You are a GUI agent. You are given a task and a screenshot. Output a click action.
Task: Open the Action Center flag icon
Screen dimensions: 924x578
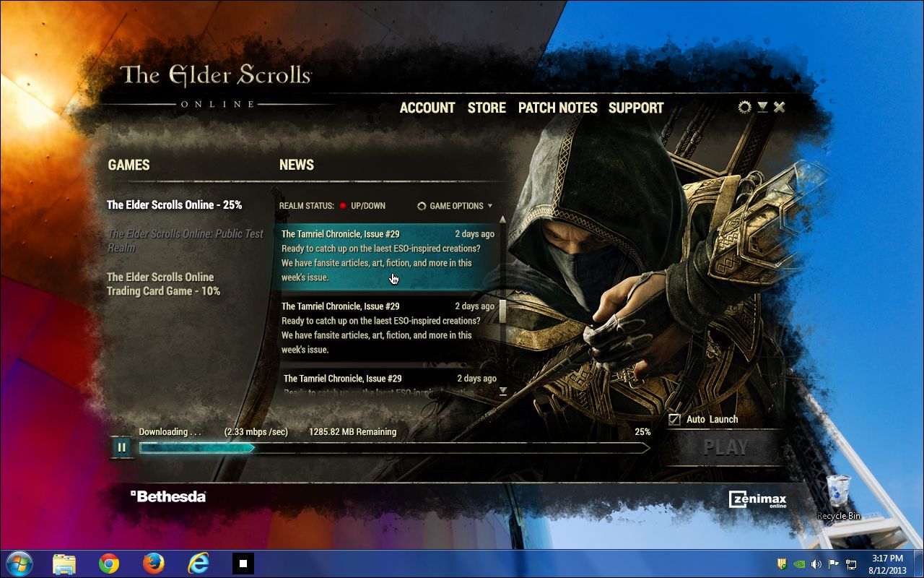[x=834, y=564]
